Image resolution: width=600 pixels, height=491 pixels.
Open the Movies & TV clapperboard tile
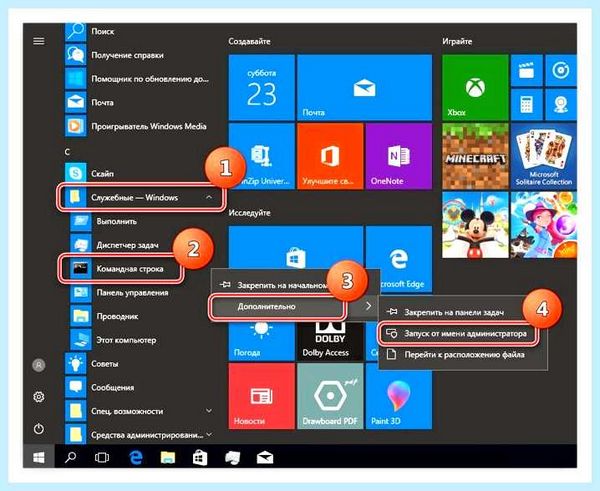pyautogui.click(x=527, y=71)
